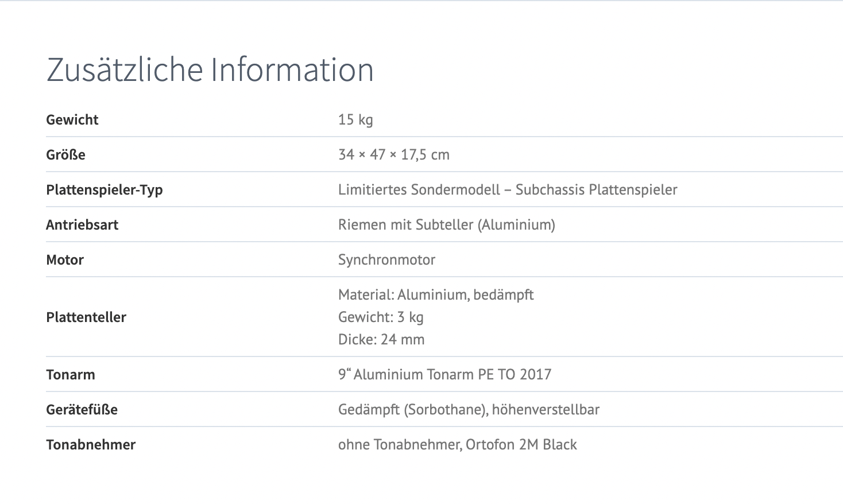This screenshot has width=843, height=504.
Task: Click Gedämpft (Sorbothane), höhenverstellbar text
Action: click(469, 409)
